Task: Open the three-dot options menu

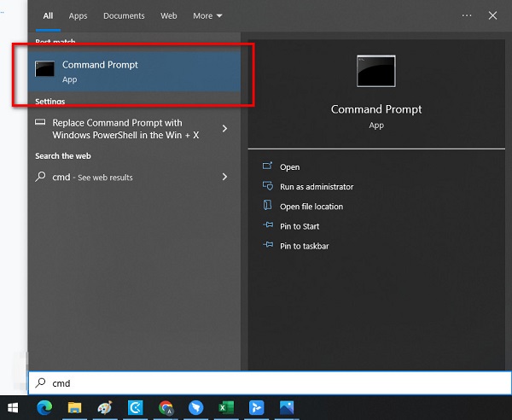Action: [x=467, y=15]
